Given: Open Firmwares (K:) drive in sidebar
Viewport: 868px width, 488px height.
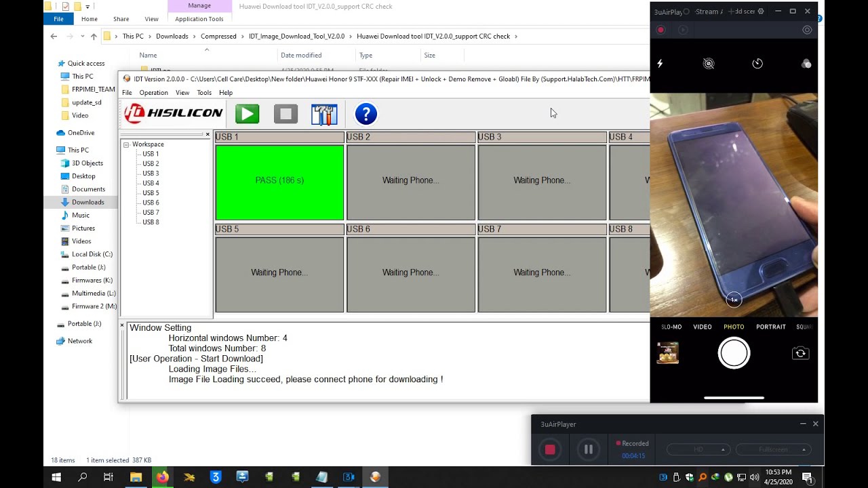Looking at the screenshot, I should click(x=92, y=281).
